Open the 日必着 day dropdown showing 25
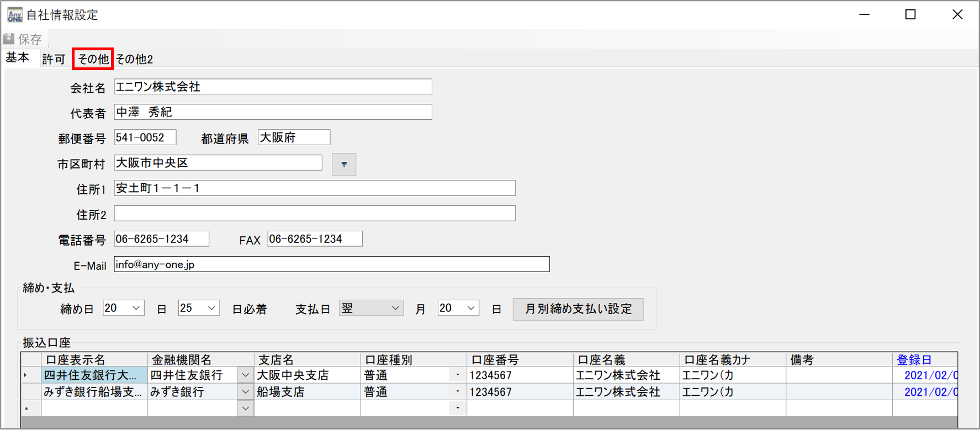This screenshot has width=980, height=430. pyautogui.click(x=211, y=308)
